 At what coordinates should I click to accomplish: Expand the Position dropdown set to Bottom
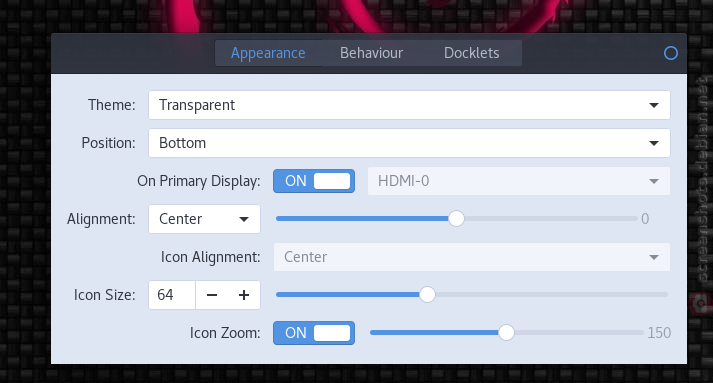(x=409, y=143)
